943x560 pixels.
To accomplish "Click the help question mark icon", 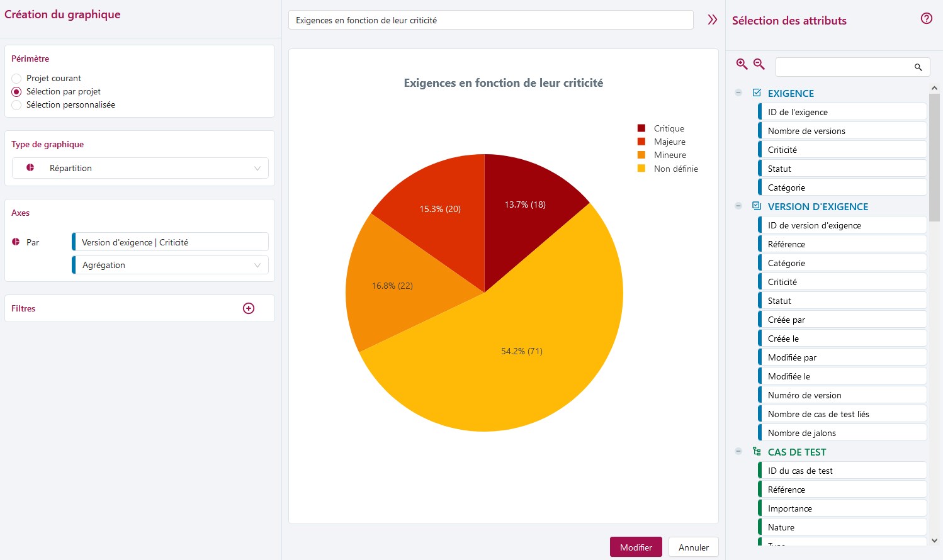I will coord(926,19).
